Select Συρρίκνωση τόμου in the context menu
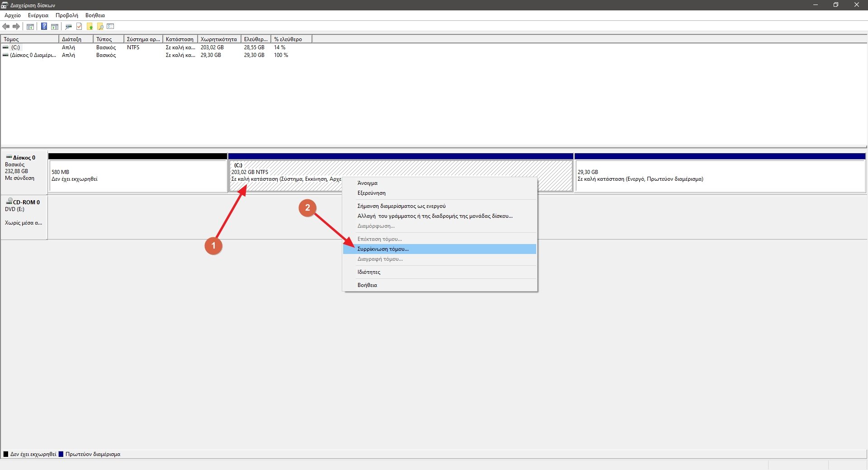Screen dimensions: 868x470 (383, 249)
